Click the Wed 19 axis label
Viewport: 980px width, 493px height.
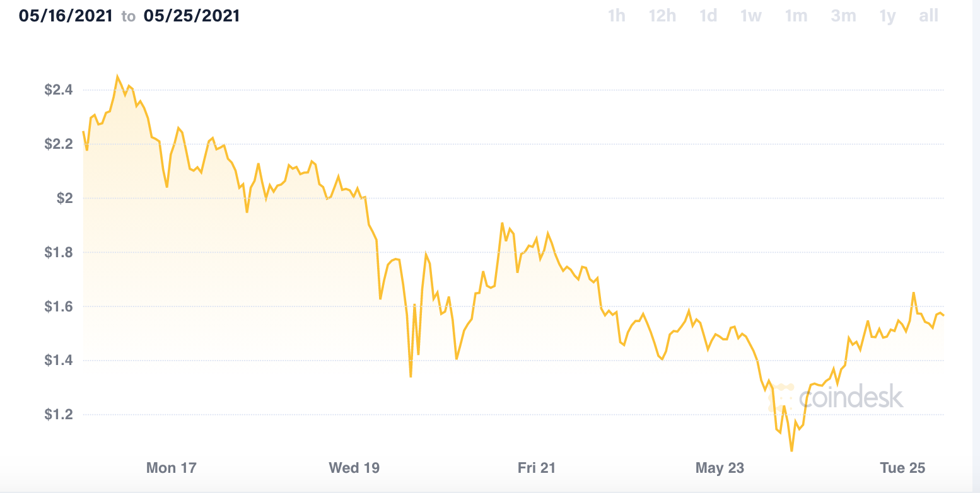click(x=354, y=468)
